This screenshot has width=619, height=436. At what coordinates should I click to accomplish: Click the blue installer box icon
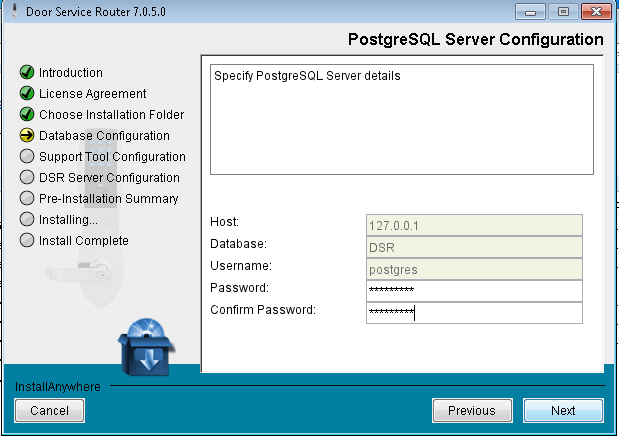click(145, 348)
